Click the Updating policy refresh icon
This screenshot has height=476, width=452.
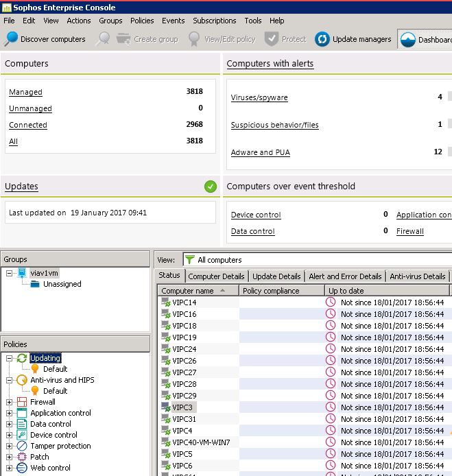(22, 358)
